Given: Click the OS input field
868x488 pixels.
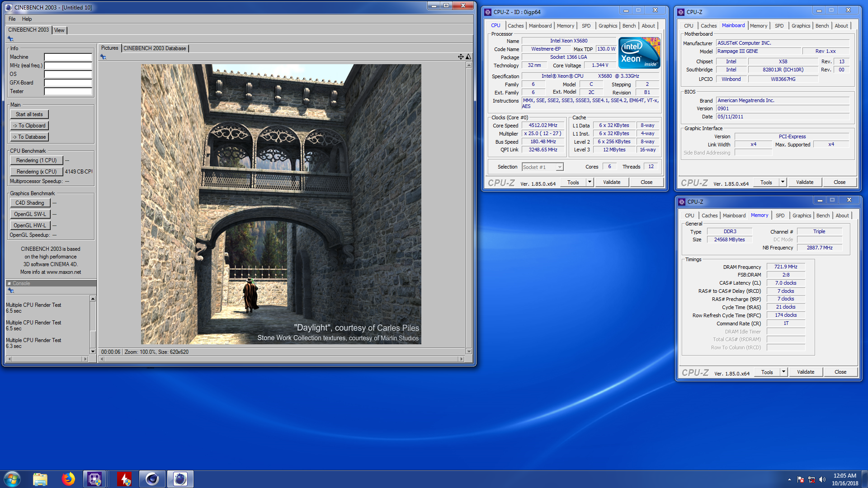Looking at the screenshot, I should (68, 75).
